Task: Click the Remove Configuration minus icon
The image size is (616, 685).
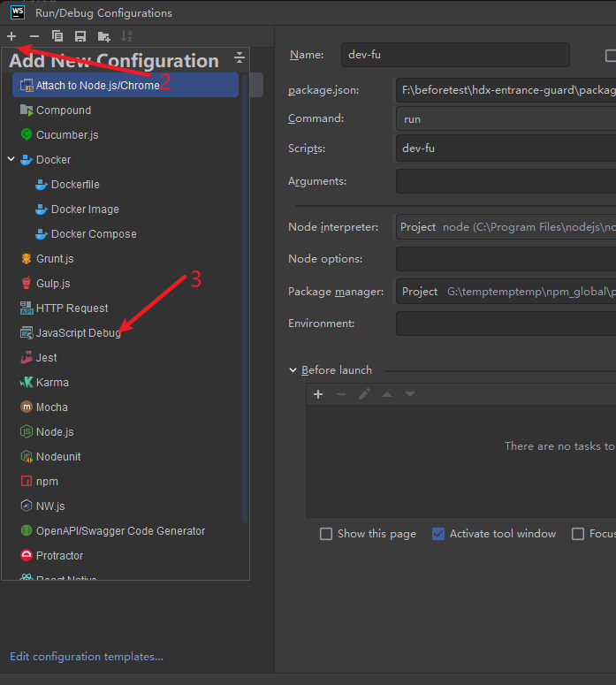Action: (x=34, y=36)
